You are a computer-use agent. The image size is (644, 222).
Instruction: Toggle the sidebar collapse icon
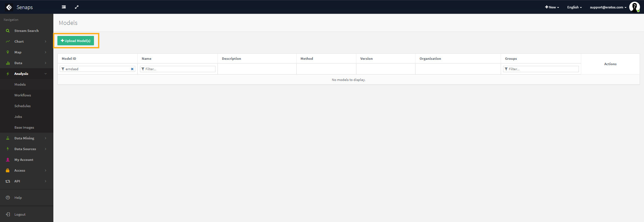pos(64,7)
